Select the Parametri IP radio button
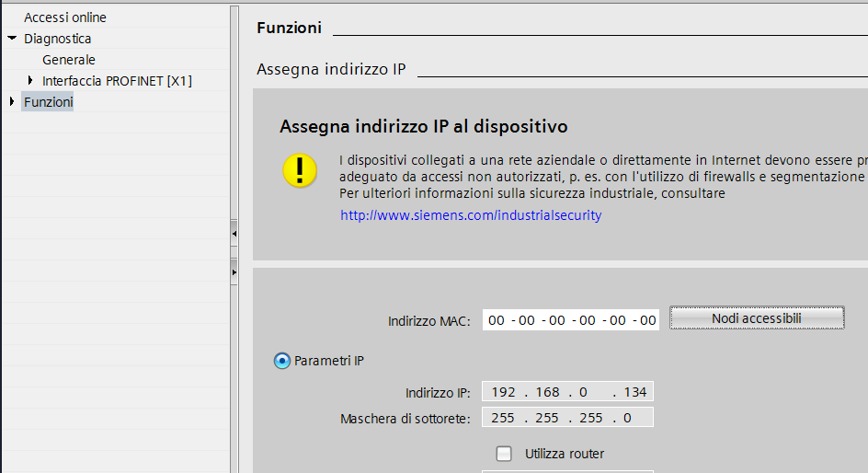Screen dimensions: 868x473 282,361
